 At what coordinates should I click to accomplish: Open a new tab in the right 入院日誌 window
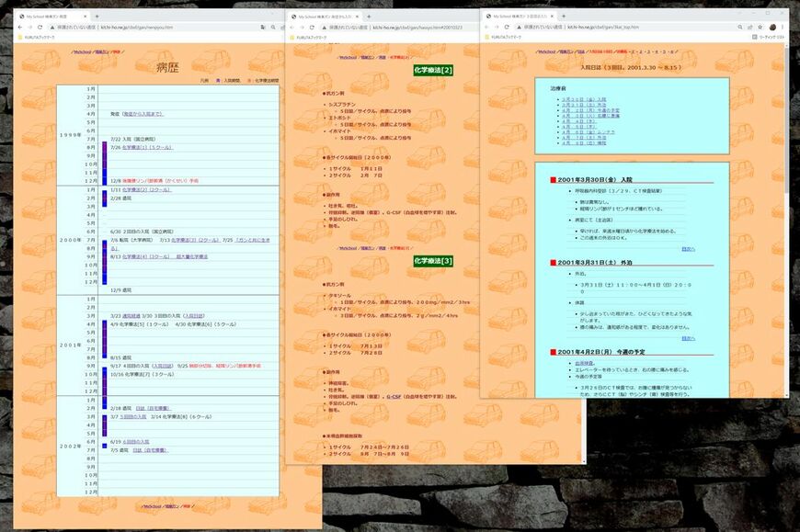(564, 17)
